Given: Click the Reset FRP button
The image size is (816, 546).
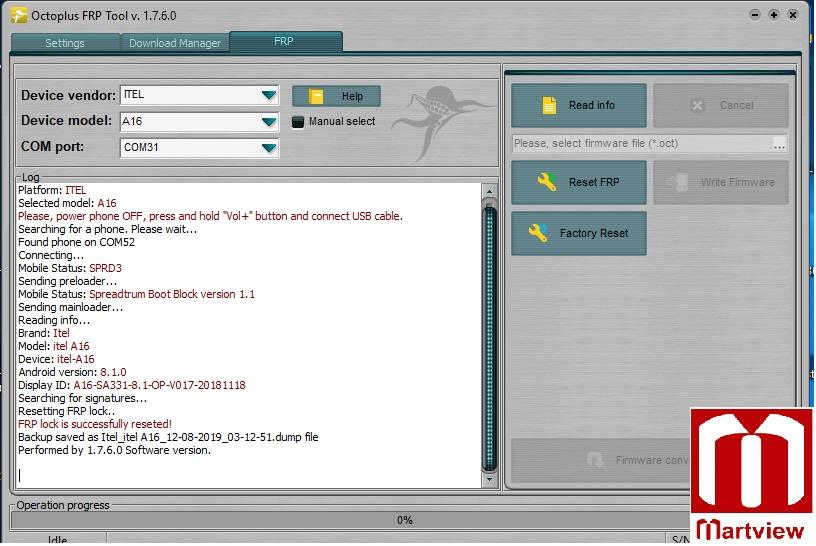Looking at the screenshot, I should [x=579, y=182].
